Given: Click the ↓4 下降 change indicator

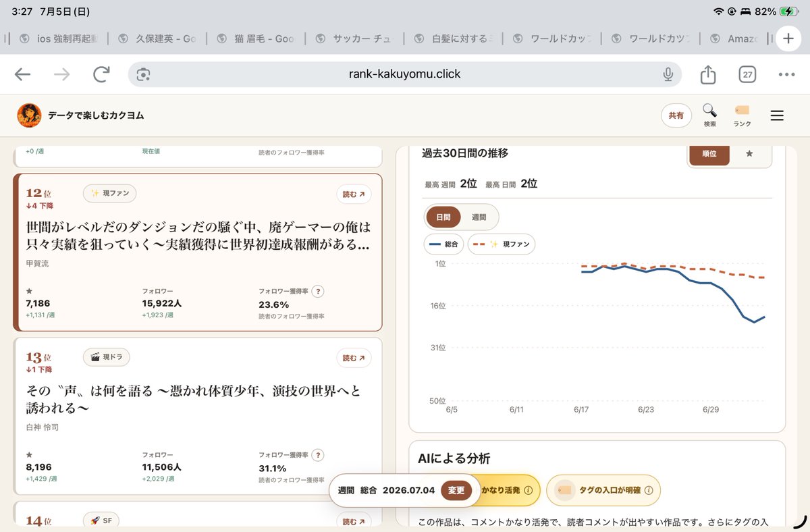Looking at the screenshot, I should [x=39, y=206].
